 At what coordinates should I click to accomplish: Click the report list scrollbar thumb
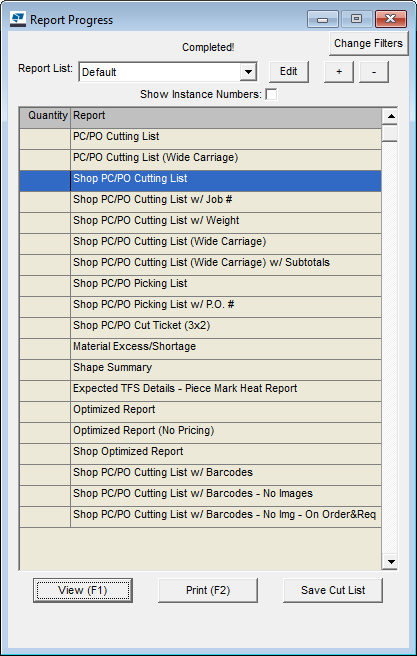390,133
